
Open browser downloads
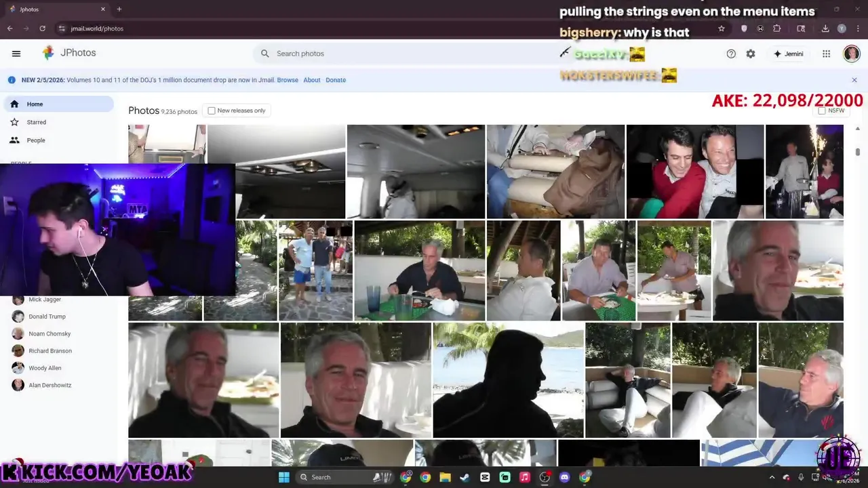coord(825,28)
